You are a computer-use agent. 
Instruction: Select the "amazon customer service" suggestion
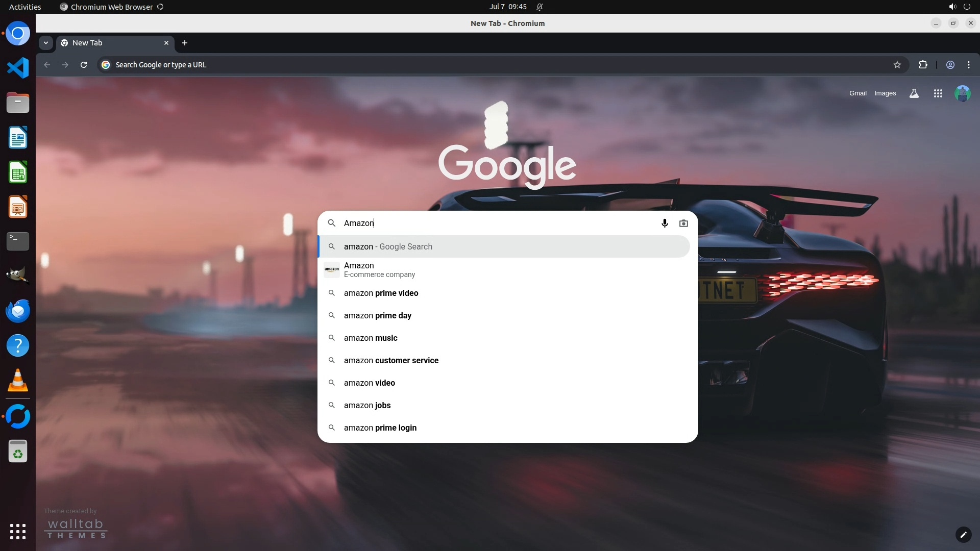point(391,361)
